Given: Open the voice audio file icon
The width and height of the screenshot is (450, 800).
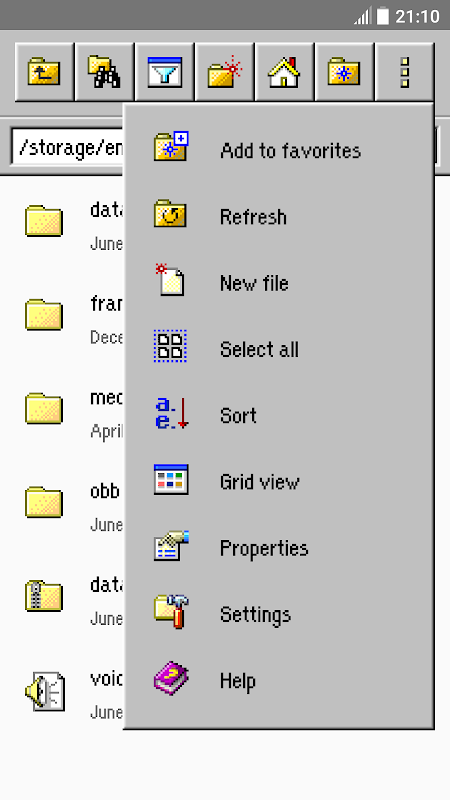Looking at the screenshot, I should tap(45, 691).
